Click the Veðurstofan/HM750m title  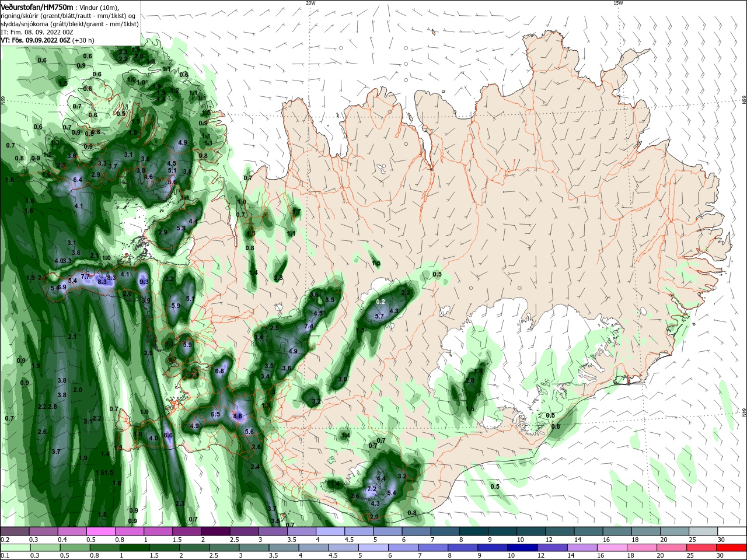click(x=37, y=7)
